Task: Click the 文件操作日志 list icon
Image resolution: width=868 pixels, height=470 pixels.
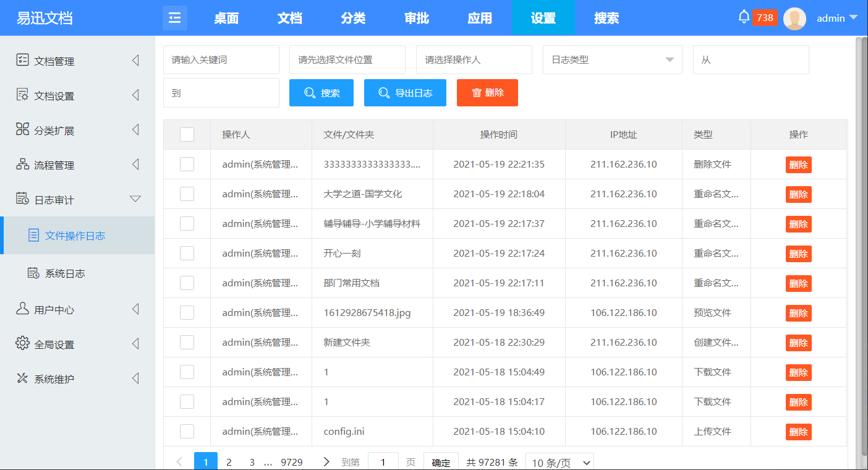Action: coord(33,235)
